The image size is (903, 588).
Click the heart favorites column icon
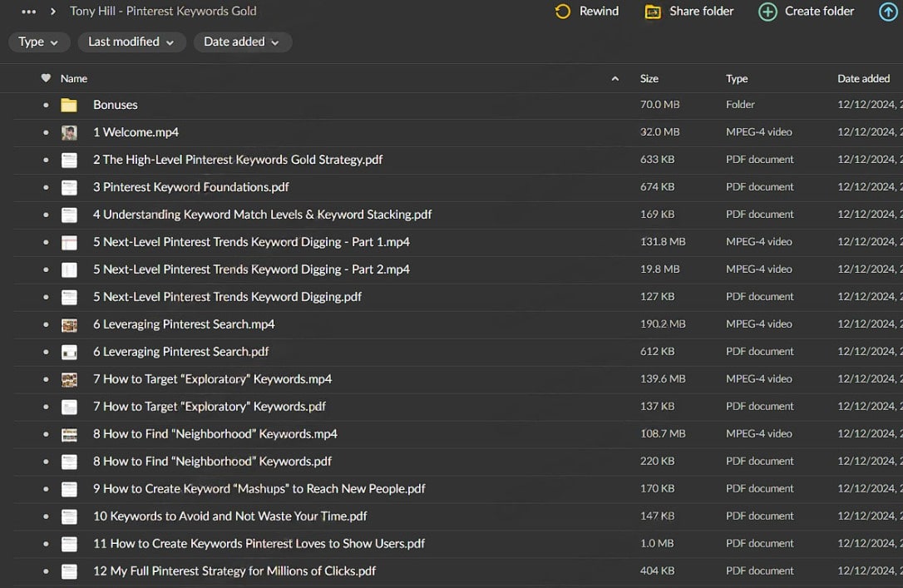pos(46,78)
